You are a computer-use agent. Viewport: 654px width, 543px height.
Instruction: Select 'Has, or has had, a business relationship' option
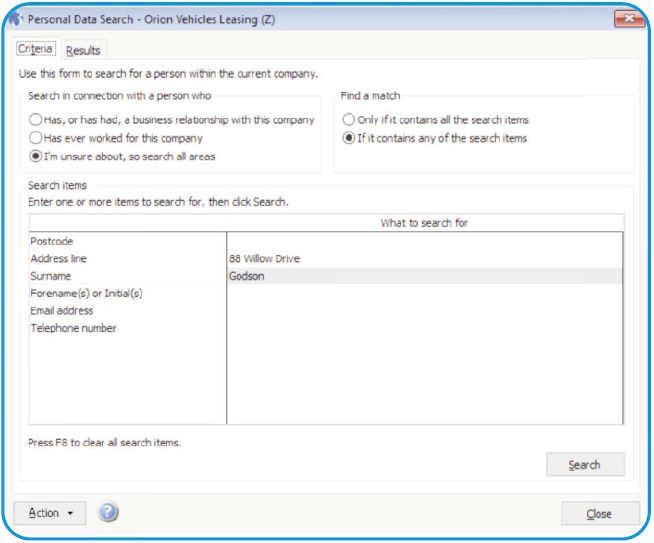tap(37, 120)
